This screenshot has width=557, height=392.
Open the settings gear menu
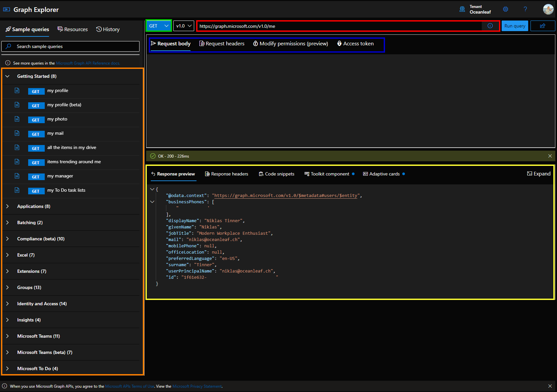point(505,9)
